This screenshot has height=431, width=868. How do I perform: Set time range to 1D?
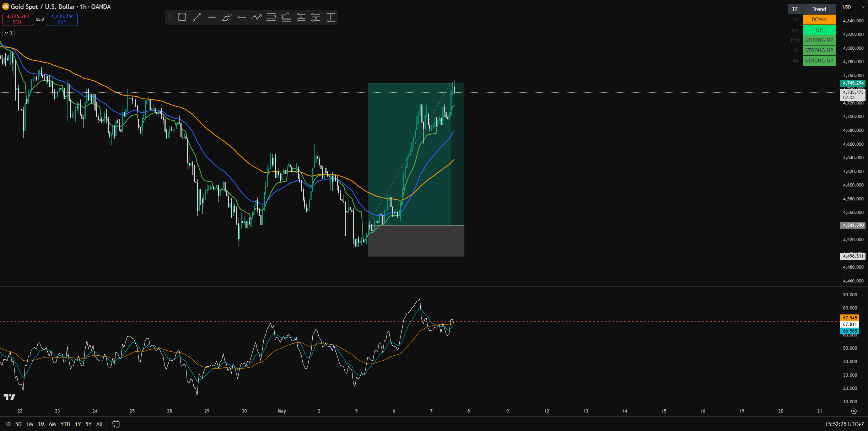[7, 424]
